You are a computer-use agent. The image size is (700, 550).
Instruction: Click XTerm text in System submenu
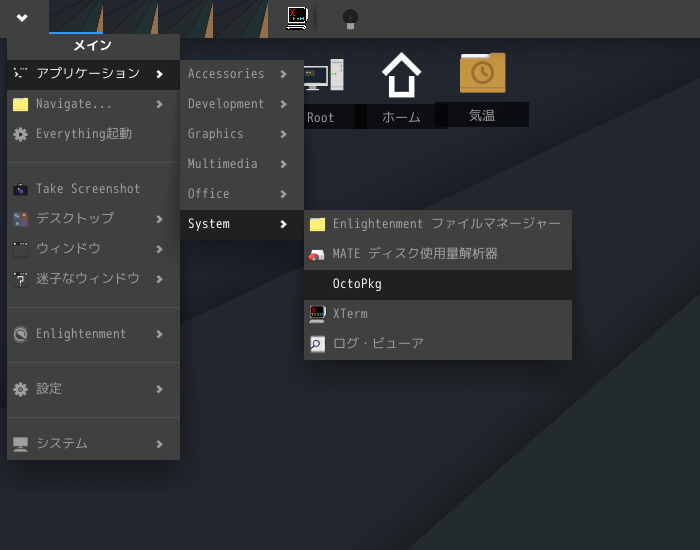click(x=350, y=314)
